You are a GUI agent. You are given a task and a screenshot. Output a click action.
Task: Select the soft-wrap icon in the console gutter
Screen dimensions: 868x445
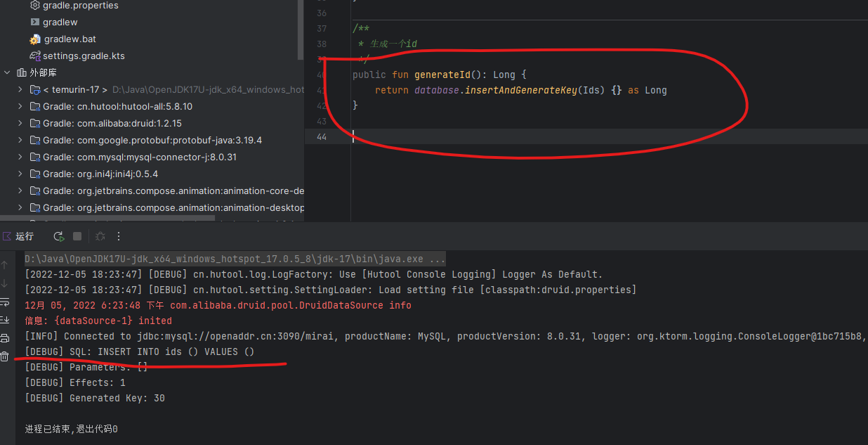(x=4, y=304)
